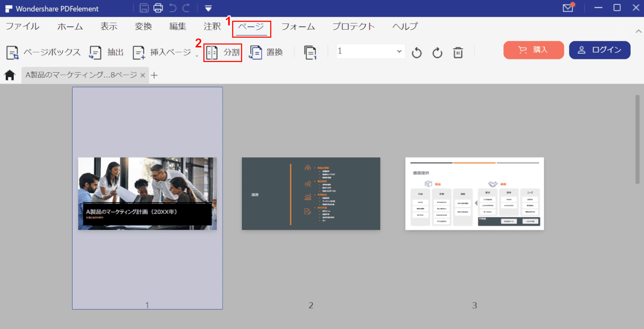Click the 購入 button

[x=533, y=50]
